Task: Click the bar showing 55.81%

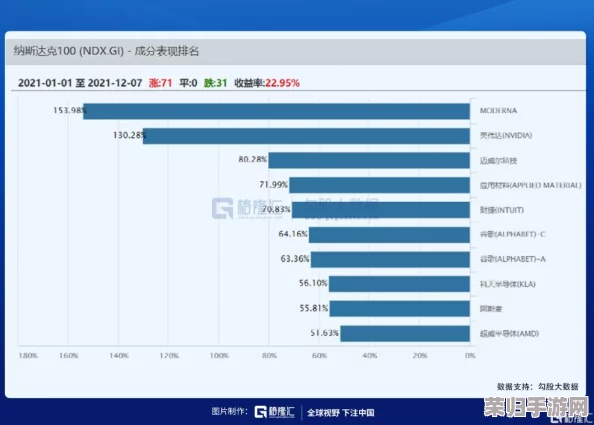Action: pos(400,309)
